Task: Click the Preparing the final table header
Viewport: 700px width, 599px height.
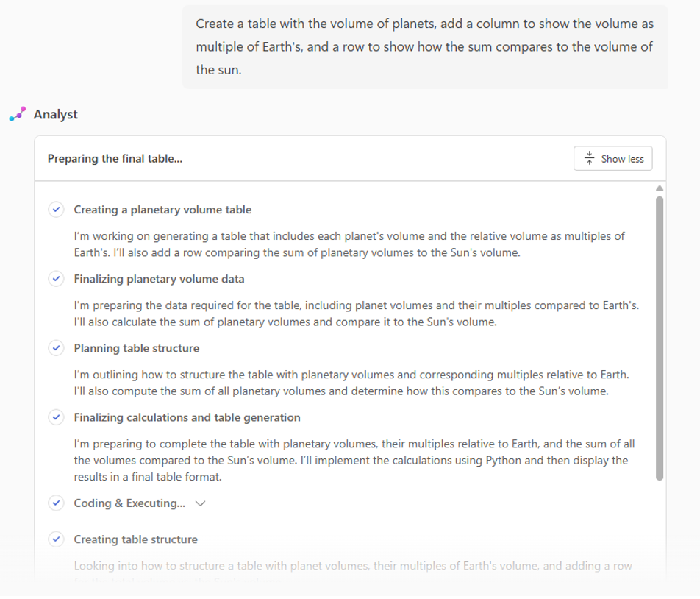Action: click(115, 158)
